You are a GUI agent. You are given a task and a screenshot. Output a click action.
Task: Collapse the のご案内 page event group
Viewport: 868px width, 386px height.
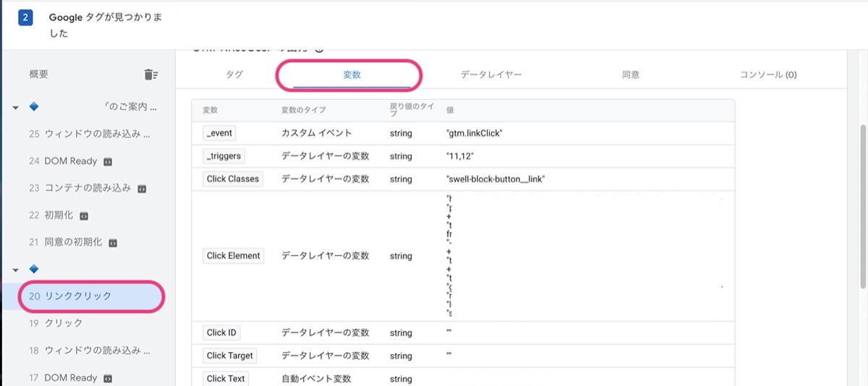pos(16,108)
